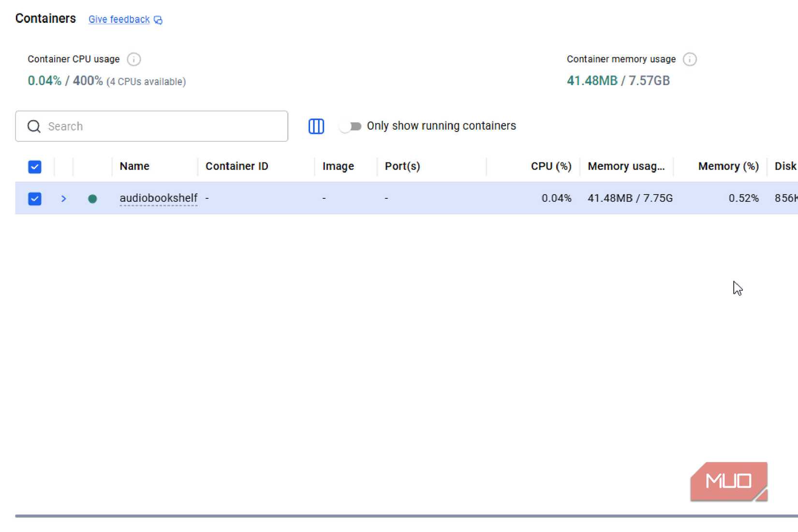Image resolution: width=798 pixels, height=532 pixels.
Task: Click the Search containers input field
Action: pyautogui.click(x=152, y=126)
